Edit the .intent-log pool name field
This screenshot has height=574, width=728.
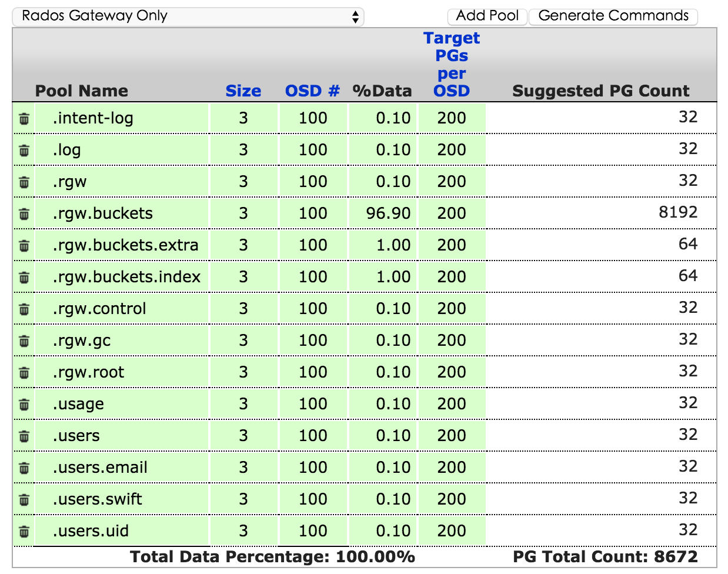coord(122,118)
